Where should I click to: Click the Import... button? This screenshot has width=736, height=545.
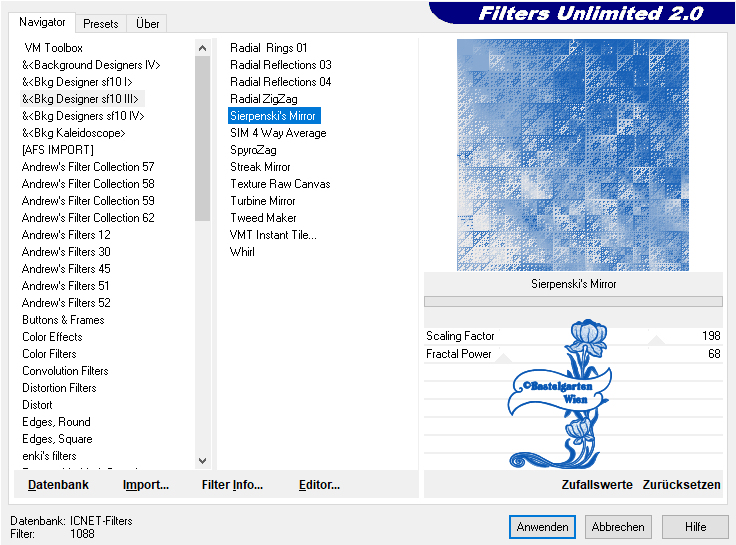tap(146, 484)
